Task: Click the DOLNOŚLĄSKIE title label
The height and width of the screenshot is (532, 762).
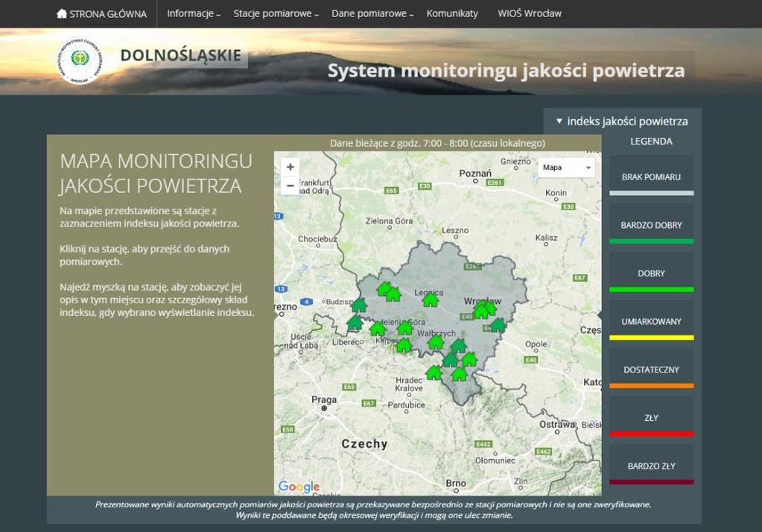Action: (x=181, y=55)
